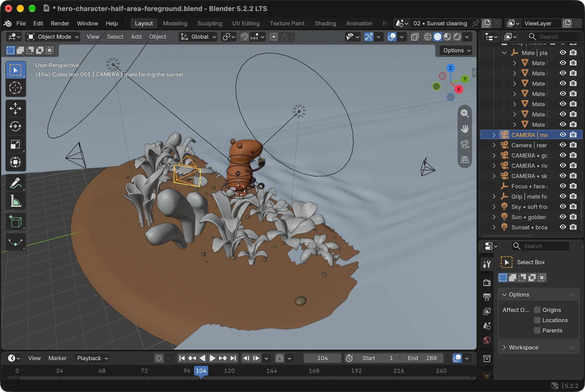This screenshot has width=585, height=392.
Task: Open the Render menu
Action: click(x=60, y=23)
